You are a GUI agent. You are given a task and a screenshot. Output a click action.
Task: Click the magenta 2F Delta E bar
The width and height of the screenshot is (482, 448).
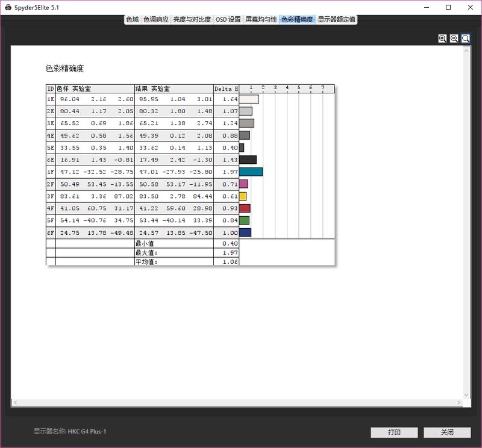(x=243, y=184)
